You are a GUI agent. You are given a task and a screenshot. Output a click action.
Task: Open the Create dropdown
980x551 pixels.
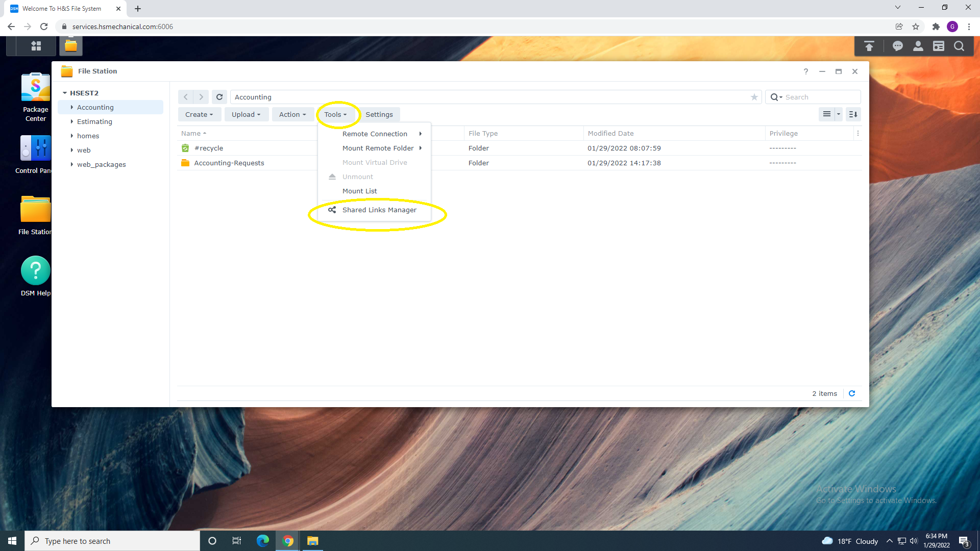(199, 114)
